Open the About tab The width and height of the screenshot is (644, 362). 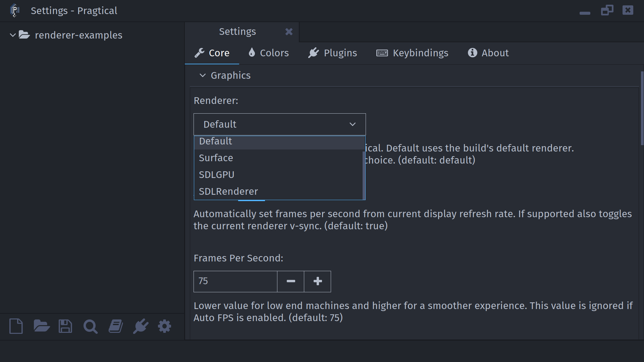pyautogui.click(x=488, y=53)
